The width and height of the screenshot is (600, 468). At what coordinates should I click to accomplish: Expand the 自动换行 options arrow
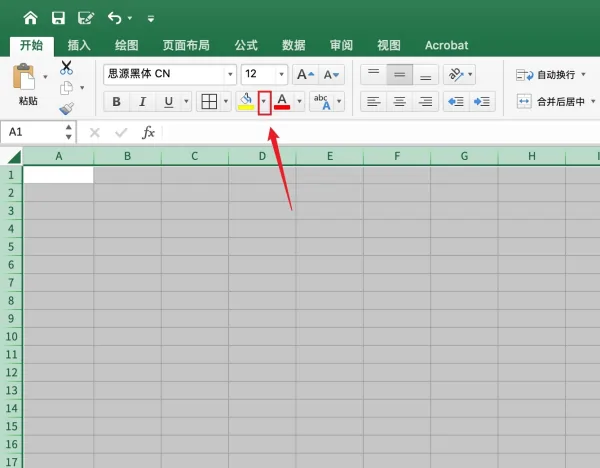[x=583, y=75]
